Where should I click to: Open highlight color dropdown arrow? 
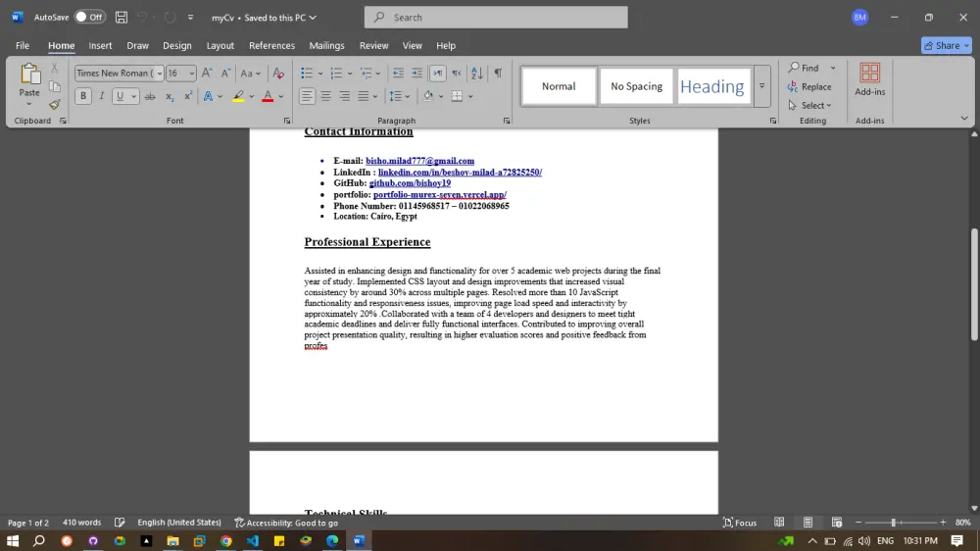coord(251,96)
